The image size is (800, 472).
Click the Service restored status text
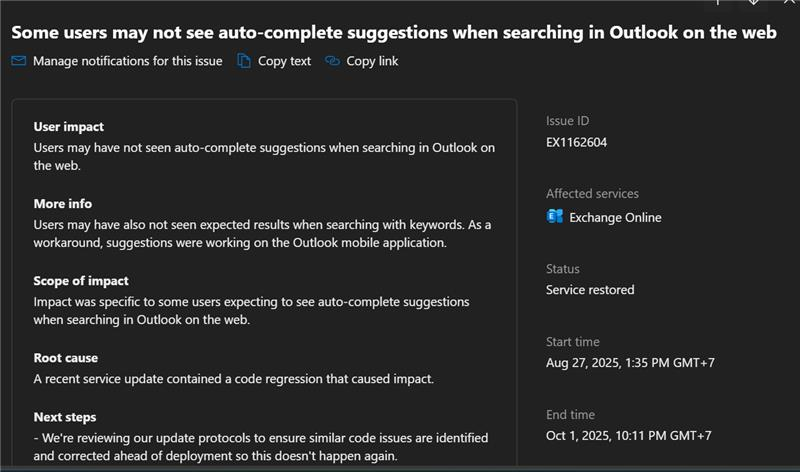[590, 290]
